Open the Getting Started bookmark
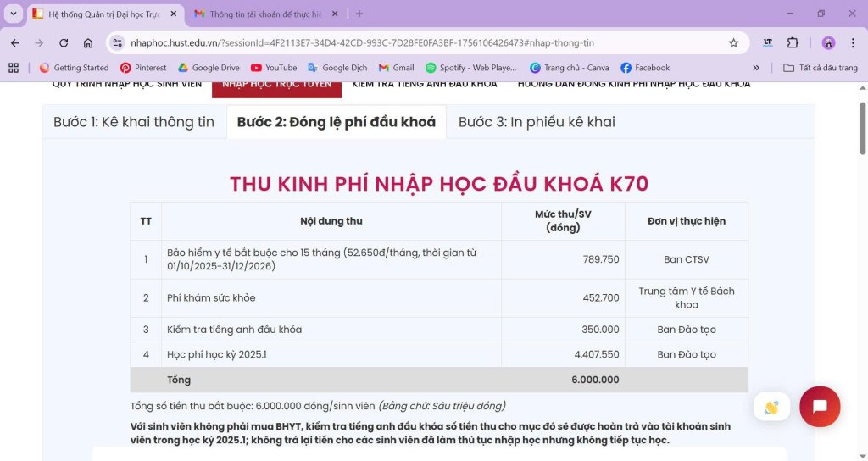 click(75, 68)
